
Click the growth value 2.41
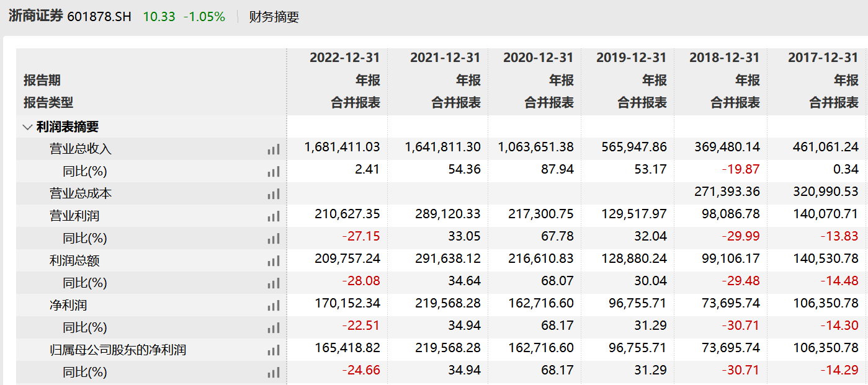368,170
